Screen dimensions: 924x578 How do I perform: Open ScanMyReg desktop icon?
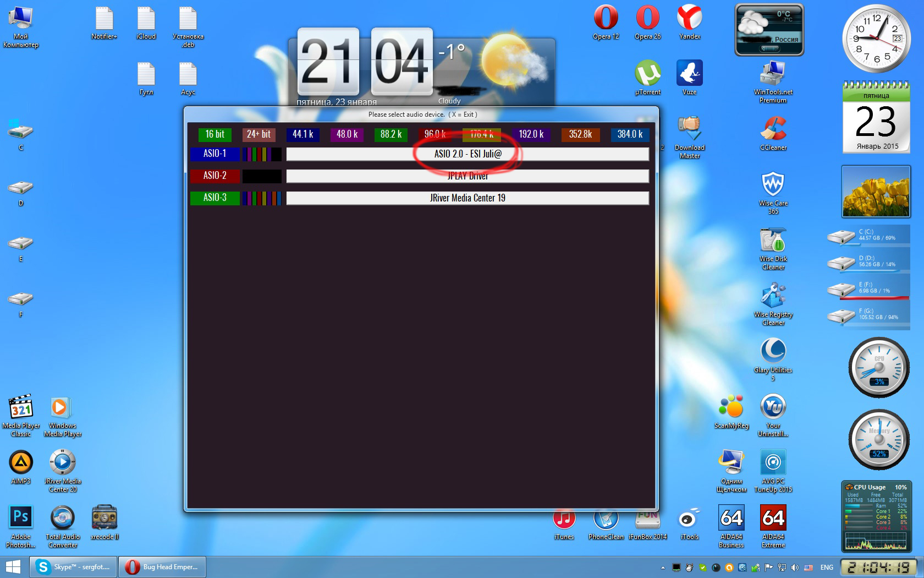(x=731, y=411)
